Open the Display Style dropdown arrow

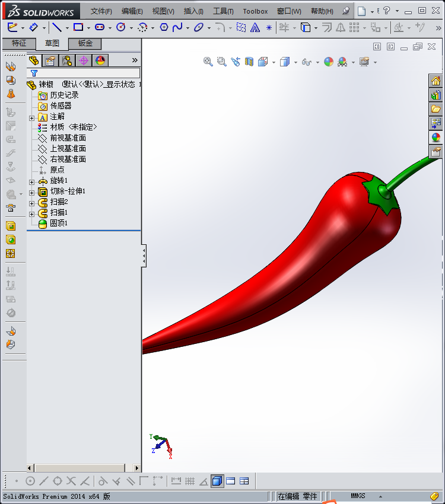(295, 62)
